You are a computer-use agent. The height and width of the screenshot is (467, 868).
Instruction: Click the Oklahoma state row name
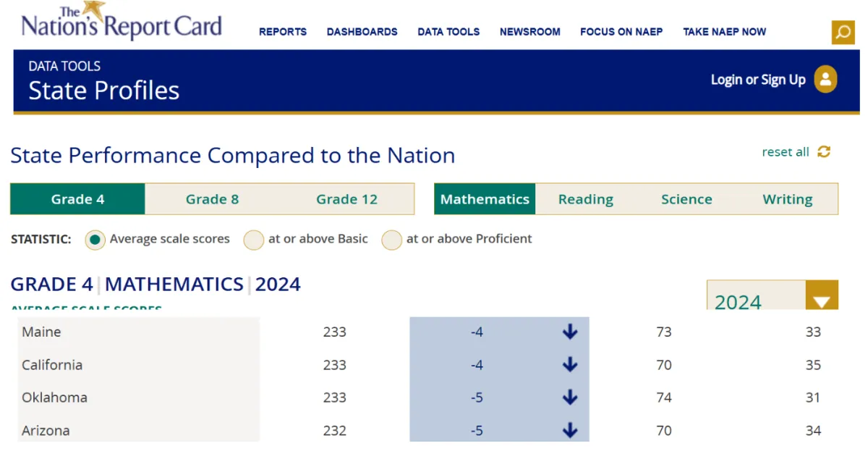(54, 397)
